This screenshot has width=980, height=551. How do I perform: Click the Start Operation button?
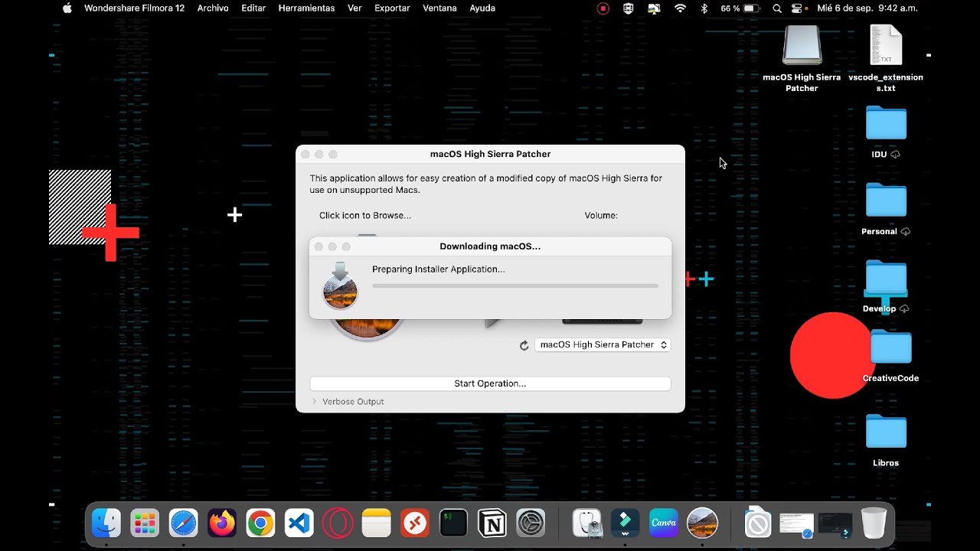tap(490, 383)
